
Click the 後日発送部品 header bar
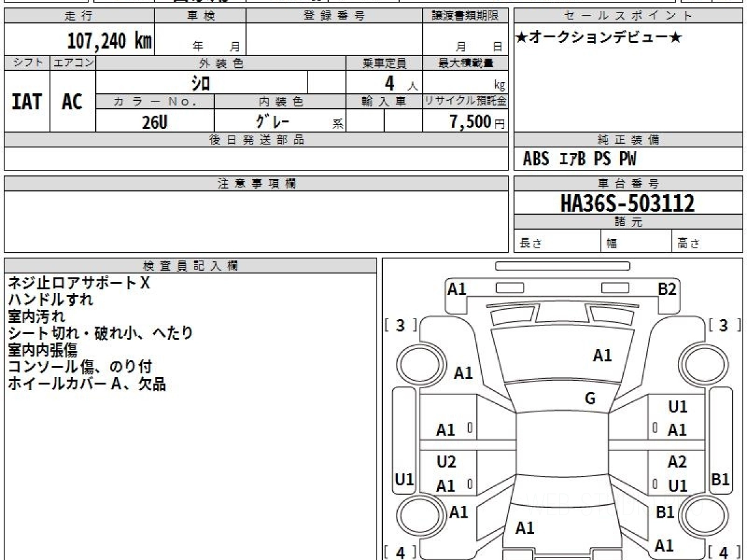click(x=256, y=140)
